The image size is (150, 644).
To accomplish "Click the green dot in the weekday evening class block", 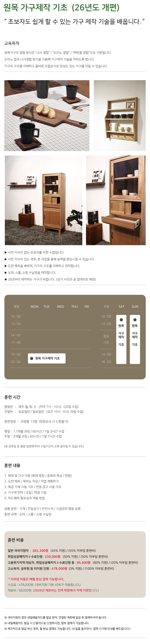I will (x=32, y=358).
